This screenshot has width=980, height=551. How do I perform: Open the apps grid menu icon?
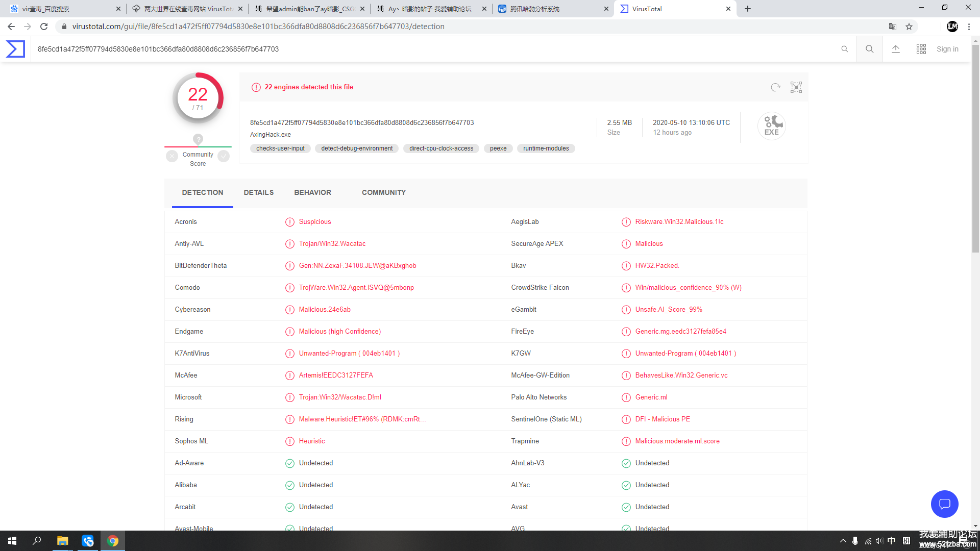(x=921, y=49)
